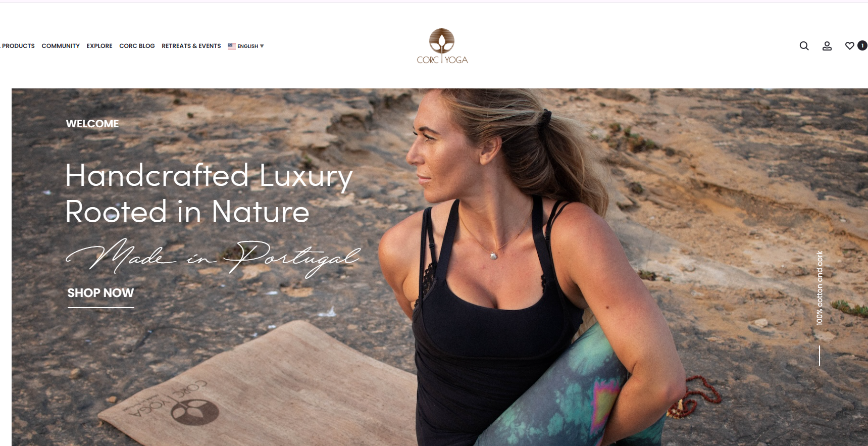Click the Made in Portugal script text

click(x=213, y=258)
